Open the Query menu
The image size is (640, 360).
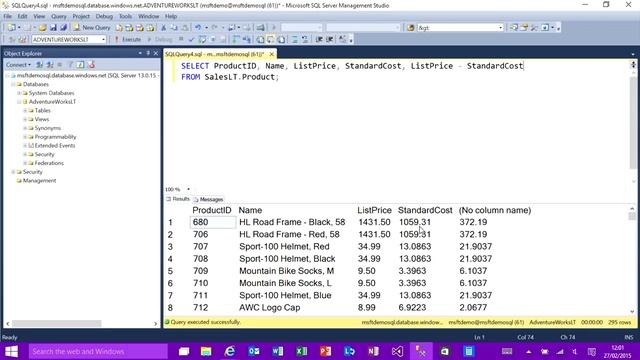[x=59, y=16]
